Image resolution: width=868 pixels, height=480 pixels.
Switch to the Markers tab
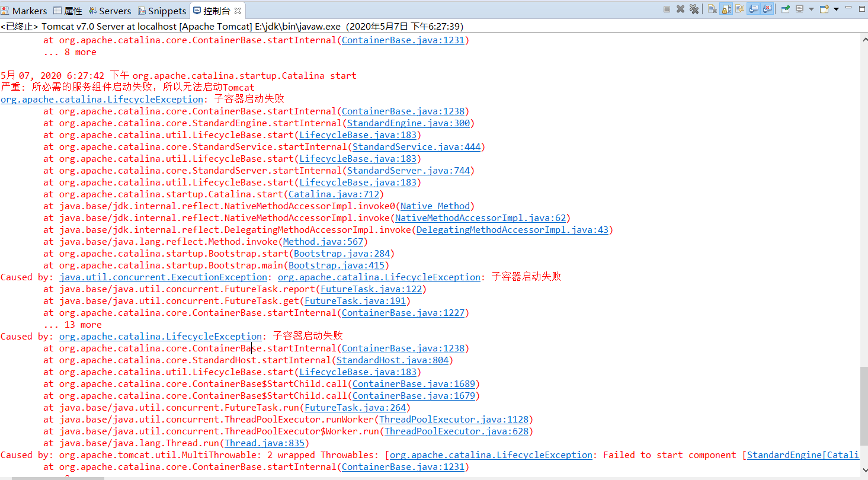click(x=24, y=11)
